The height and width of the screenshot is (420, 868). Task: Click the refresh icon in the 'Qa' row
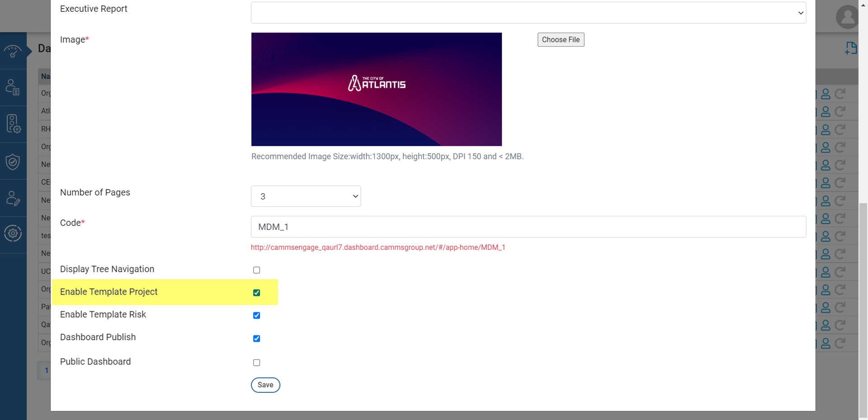[840, 325]
